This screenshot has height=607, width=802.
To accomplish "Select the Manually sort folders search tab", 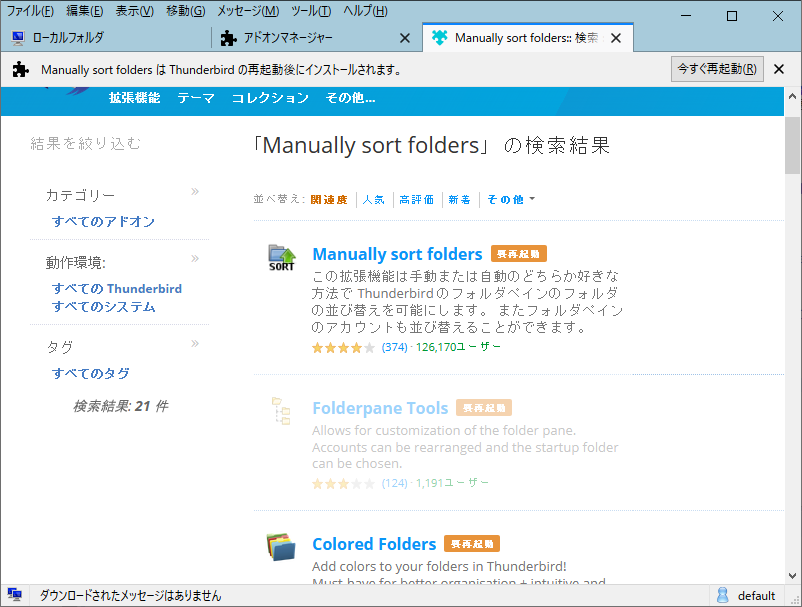I will click(x=528, y=38).
